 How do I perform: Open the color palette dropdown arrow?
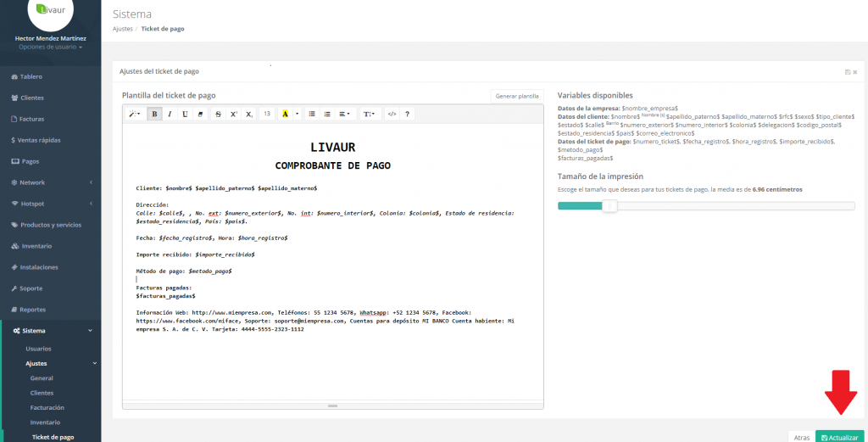[x=298, y=114]
